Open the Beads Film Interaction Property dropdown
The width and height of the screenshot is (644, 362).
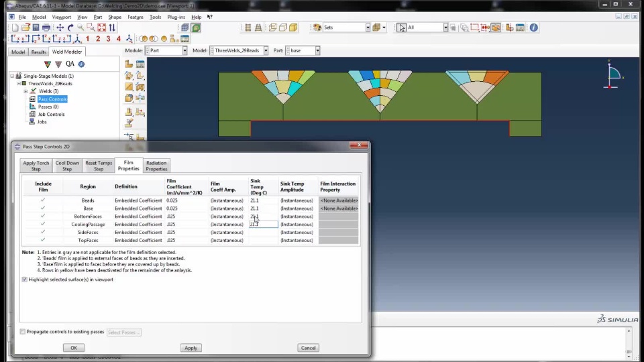pyautogui.click(x=338, y=200)
